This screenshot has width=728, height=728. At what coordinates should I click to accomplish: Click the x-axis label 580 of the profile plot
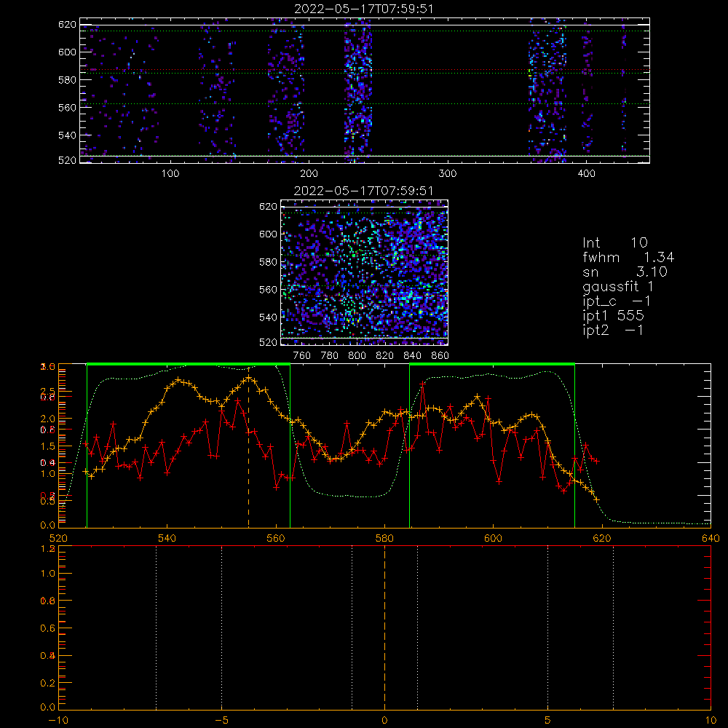pyautogui.click(x=384, y=539)
